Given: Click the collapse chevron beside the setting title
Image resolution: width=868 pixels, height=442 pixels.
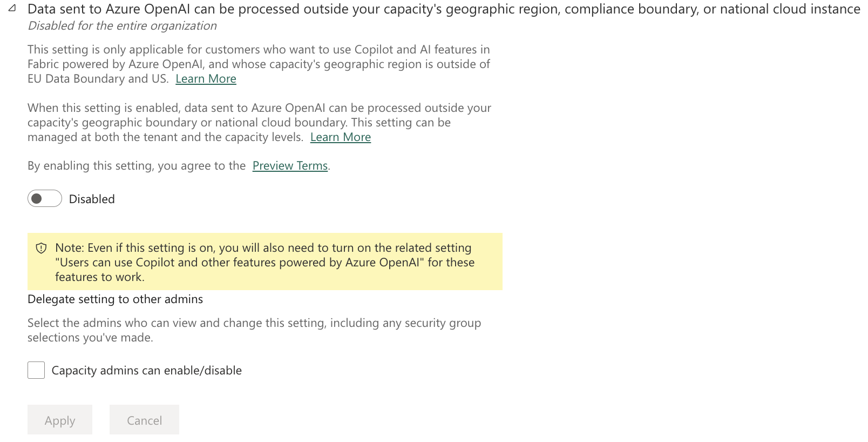Looking at the screenshot, I should pos(11,9).
